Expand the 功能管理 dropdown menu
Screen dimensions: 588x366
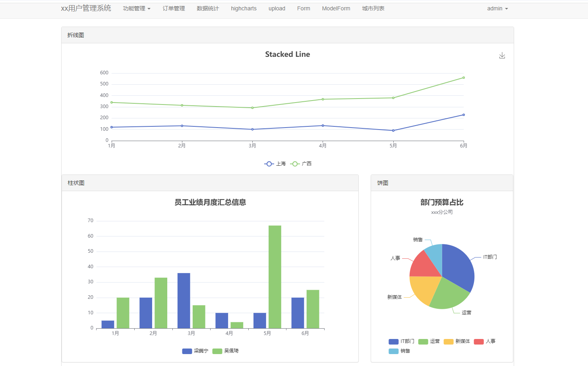click(x=137, y=8)
